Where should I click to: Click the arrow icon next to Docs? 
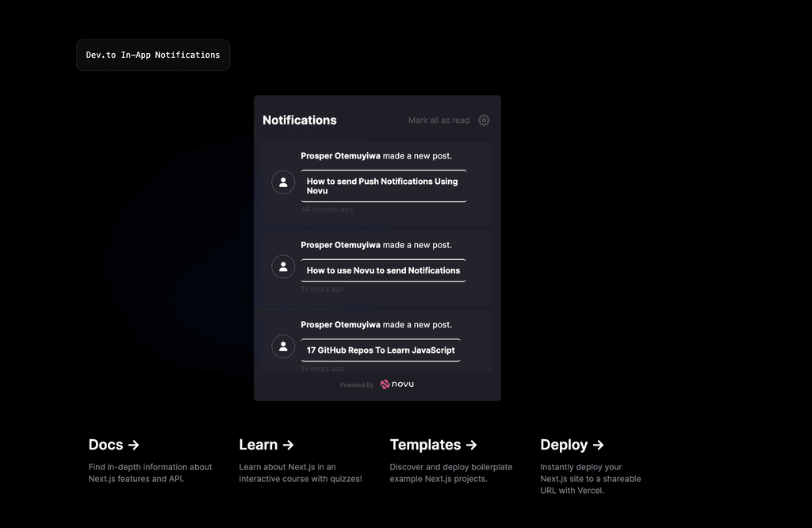coord(135,445)
